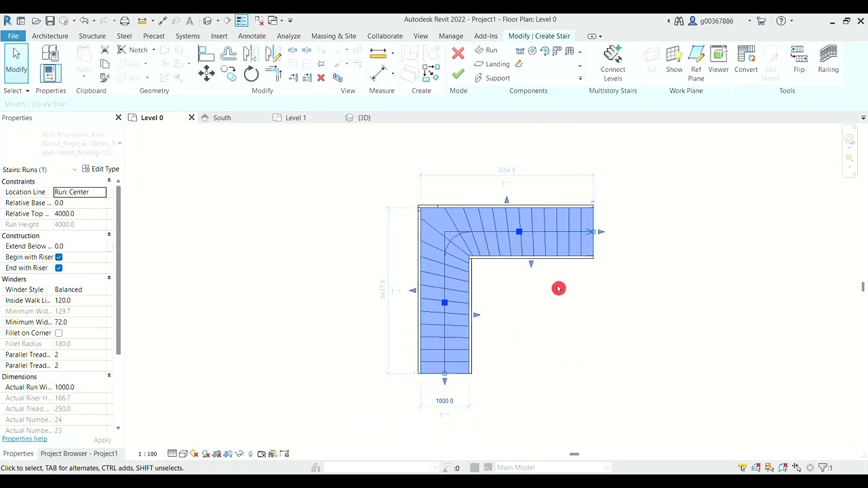The image size is (868, 488).
Task: Click the Apply button in Properties
Action: 102,441
